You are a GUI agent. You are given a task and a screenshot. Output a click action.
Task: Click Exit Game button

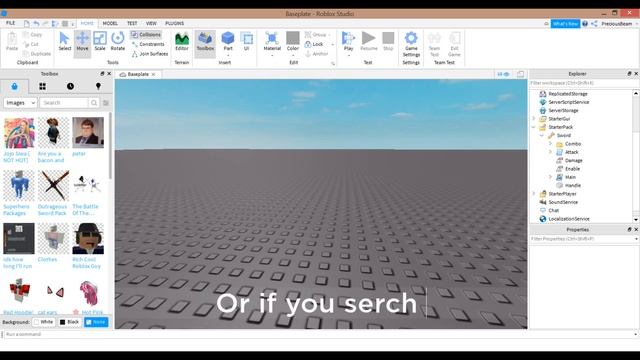[x=454, y=44]
